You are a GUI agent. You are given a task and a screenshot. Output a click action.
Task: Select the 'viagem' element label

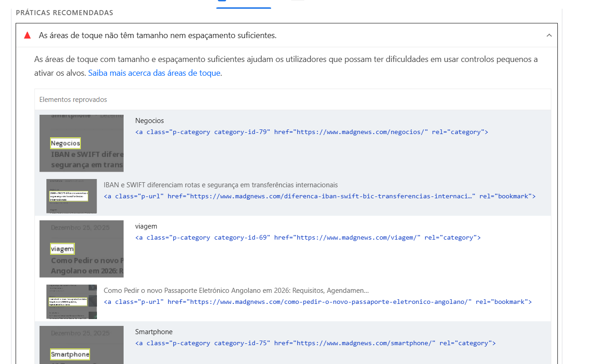146,226
